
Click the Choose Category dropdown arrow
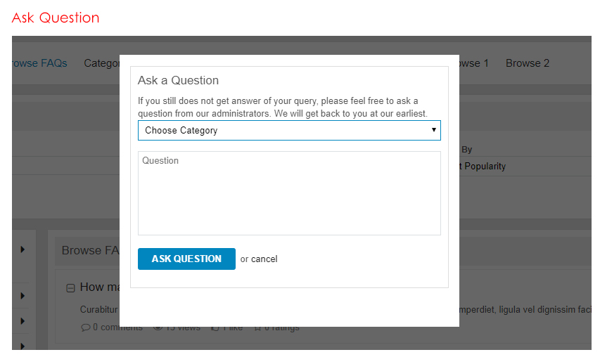tap(434, 131)
